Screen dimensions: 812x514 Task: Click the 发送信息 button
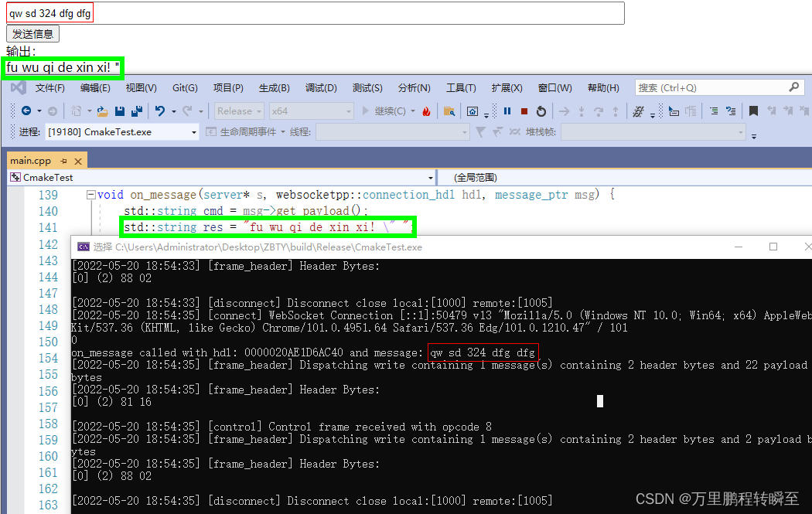(32, 34)
